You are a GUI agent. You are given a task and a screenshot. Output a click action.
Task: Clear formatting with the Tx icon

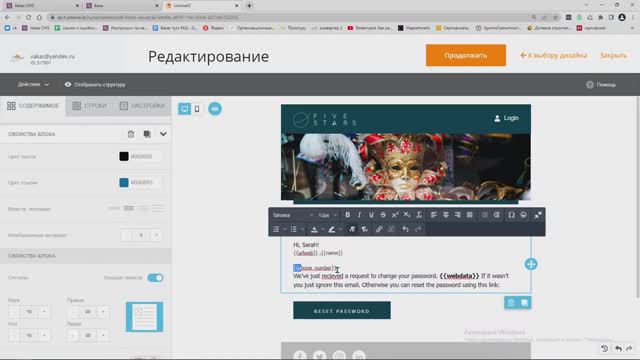coord(419,215)
